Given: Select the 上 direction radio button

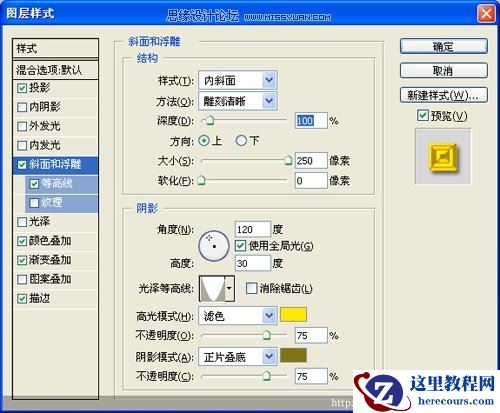Looking at the screenshot, I should point(204,141).
